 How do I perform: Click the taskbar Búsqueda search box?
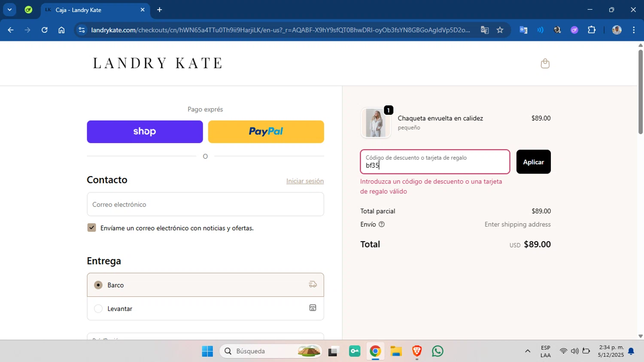pyautogui.click(x=270, y=351)
